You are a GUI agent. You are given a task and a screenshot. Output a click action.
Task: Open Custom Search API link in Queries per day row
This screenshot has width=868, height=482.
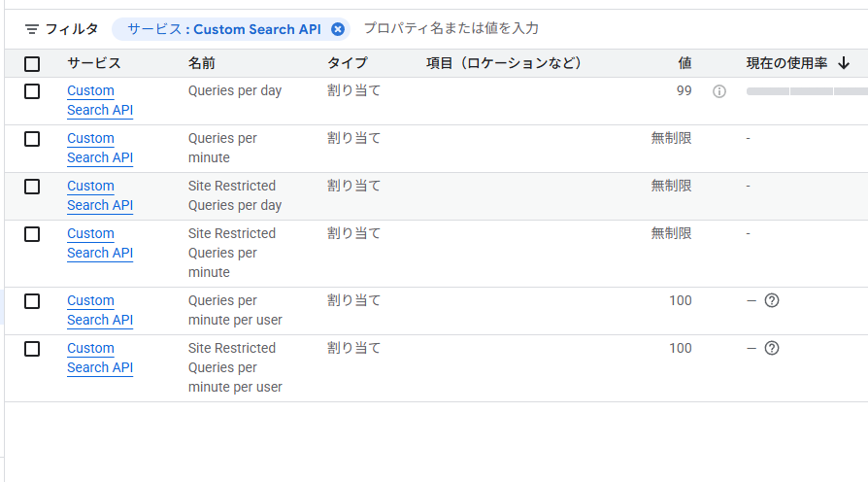point(100,100)
